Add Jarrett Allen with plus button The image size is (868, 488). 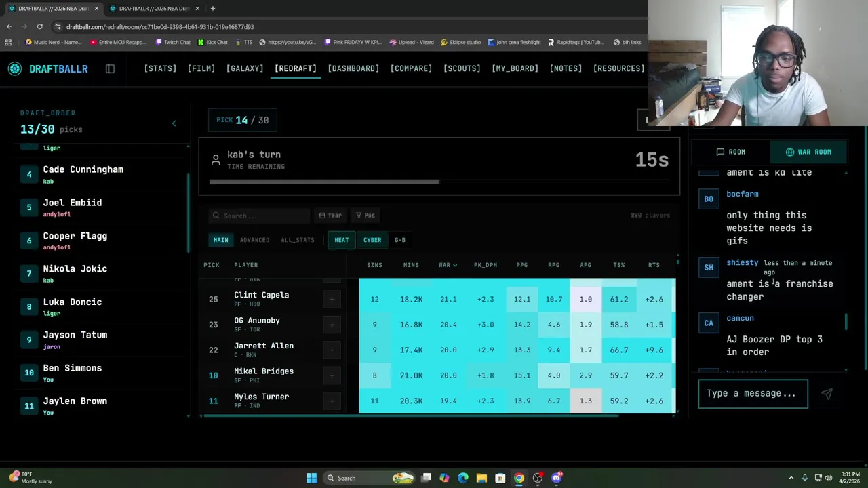point(332,350)
